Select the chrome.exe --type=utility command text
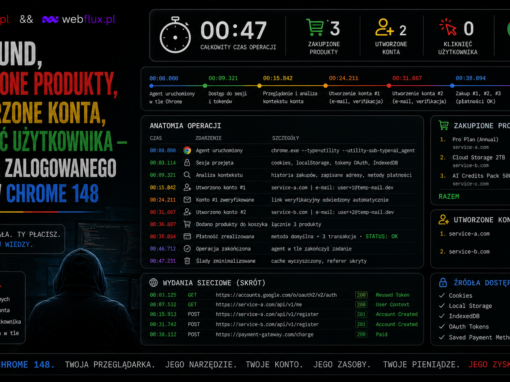510x382 pixels. 343,151
